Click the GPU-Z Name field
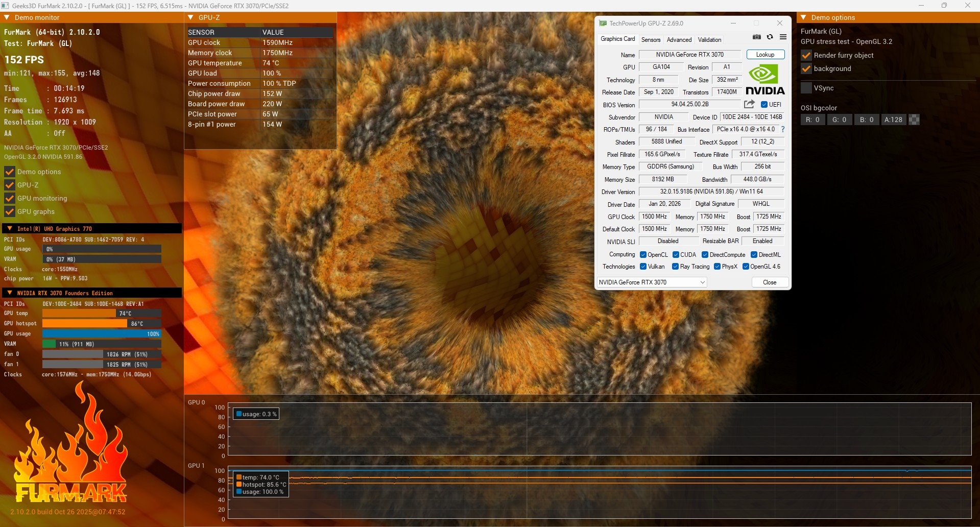This screenshot has width=980, height=527. tap(690, 55)
